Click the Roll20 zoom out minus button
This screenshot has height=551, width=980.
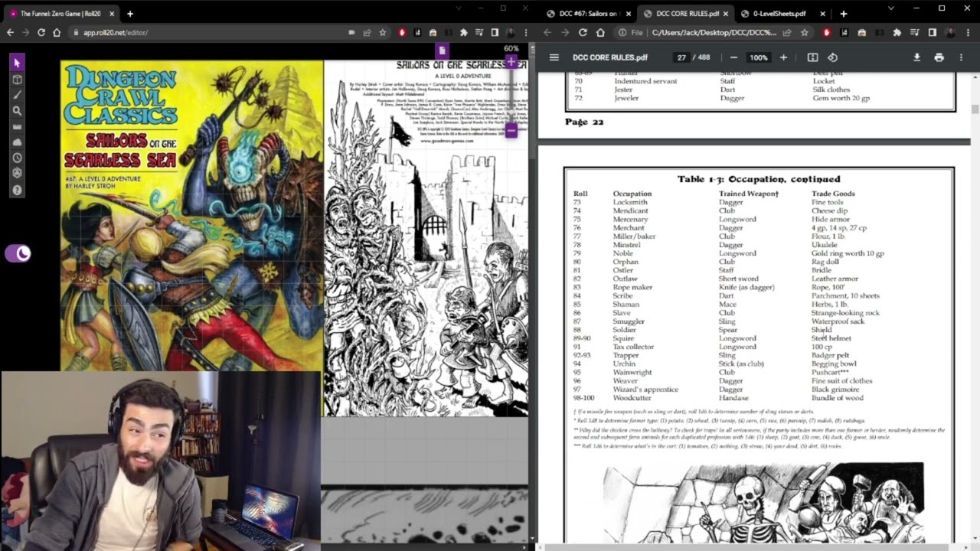pyautogui.click(x=511, y=131)
